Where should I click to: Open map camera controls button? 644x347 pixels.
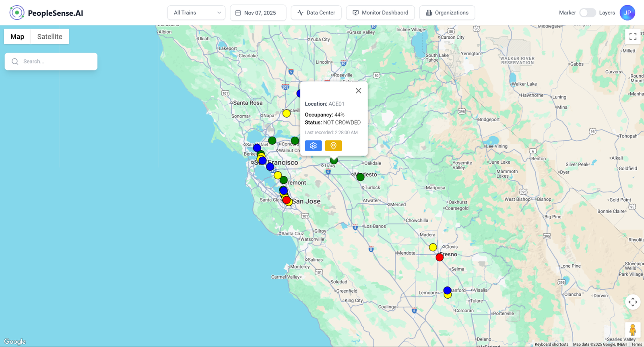(x=633, y=302)
